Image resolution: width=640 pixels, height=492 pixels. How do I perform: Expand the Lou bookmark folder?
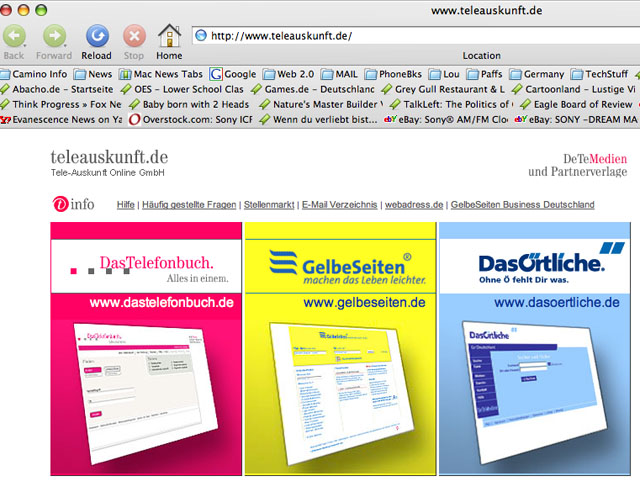(444, 74)
